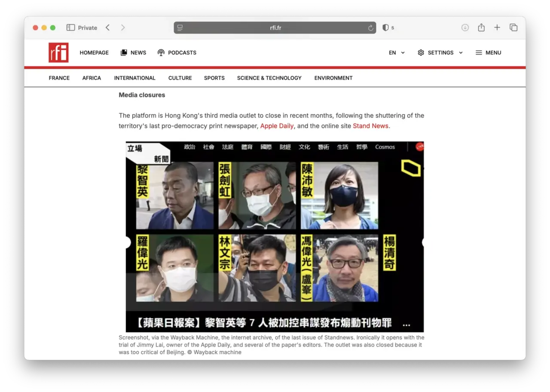Click the rfi.fr address bar

[275, 28]
